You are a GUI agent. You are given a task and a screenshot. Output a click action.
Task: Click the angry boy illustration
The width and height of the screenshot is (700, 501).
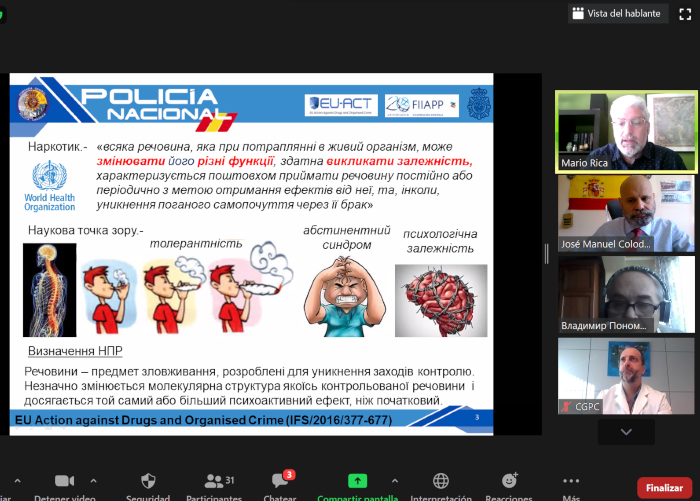click(345, 296)
